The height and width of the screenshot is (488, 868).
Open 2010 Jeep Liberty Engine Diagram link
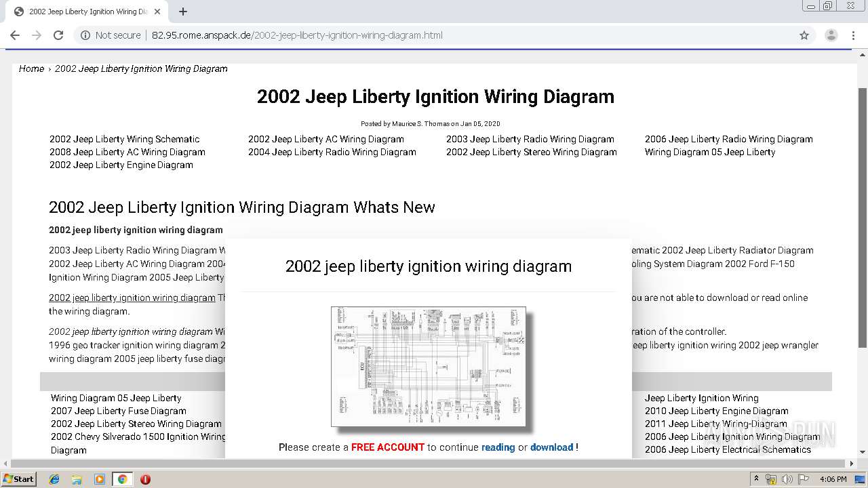point(717,411)
